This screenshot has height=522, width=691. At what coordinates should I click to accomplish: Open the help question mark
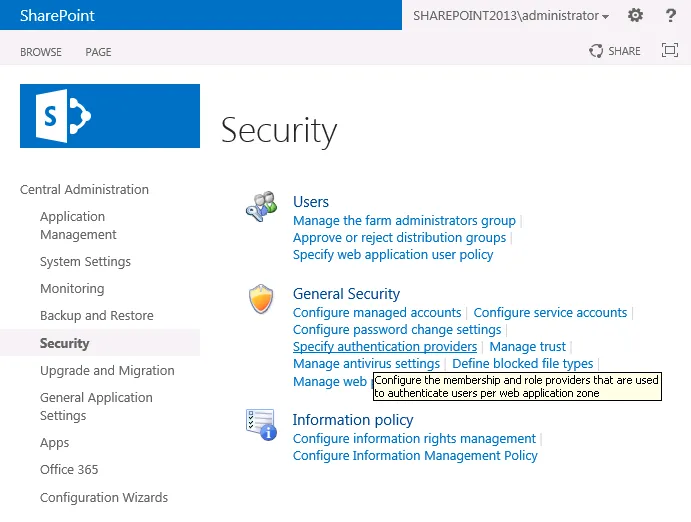pos(671,15)
